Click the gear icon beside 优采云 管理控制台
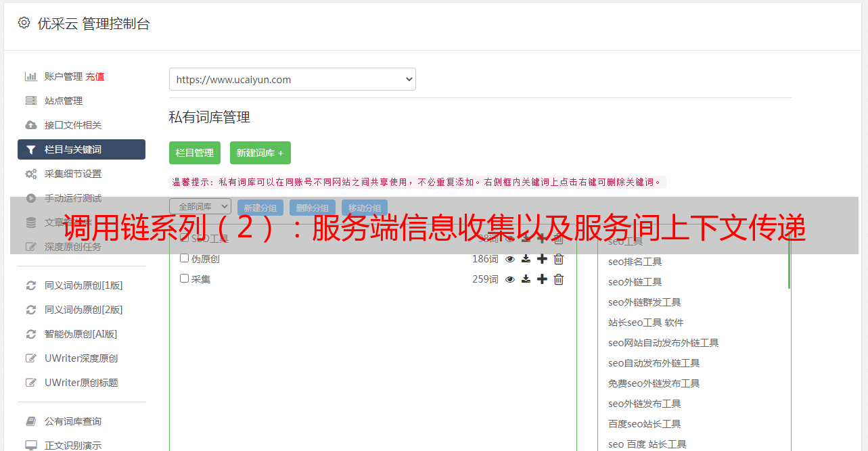 pyautogui.click(x=24, y=23)
